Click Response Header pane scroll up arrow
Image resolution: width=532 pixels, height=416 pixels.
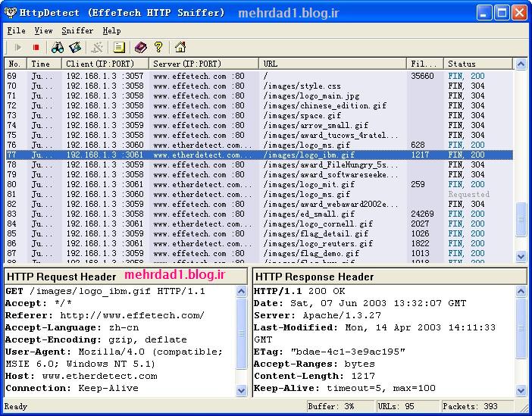[521, 292]
